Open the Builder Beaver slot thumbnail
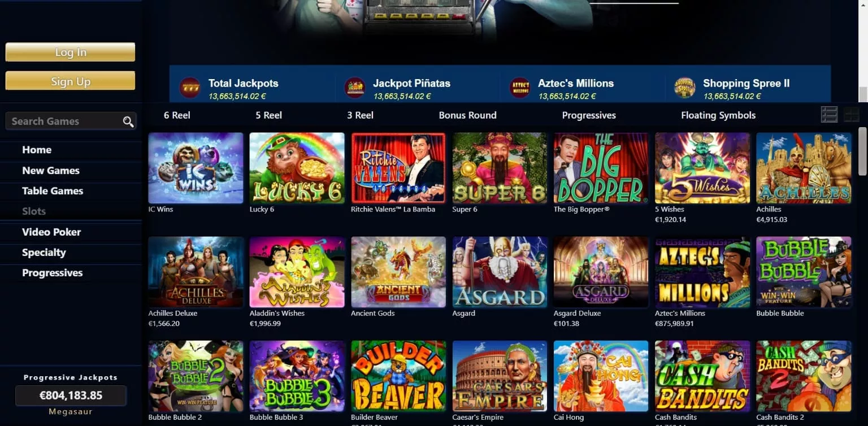 pyautogui.click(x=398, y=376)
